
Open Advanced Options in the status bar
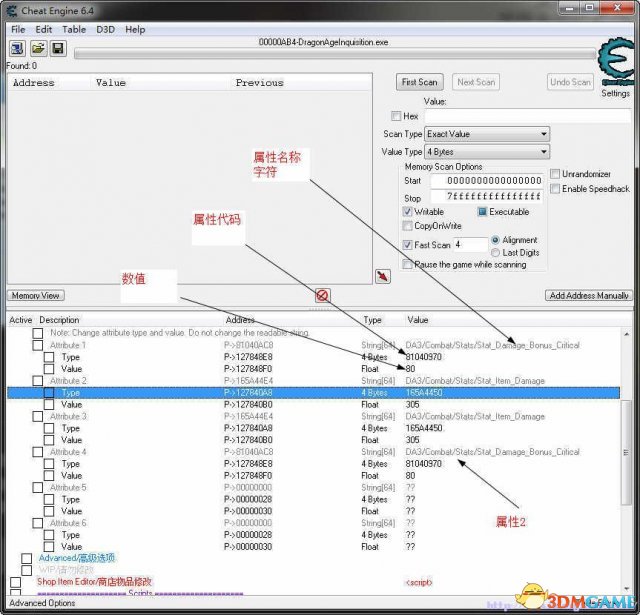(42, 603)
